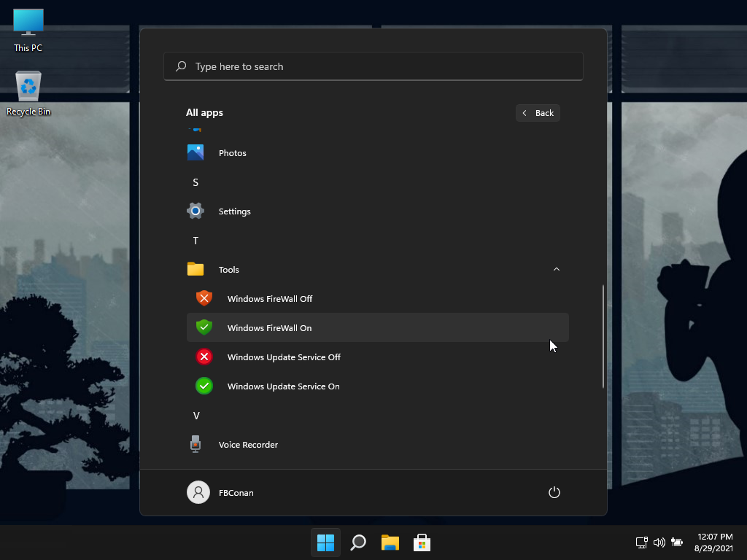This screenshot has height=560, width=747.
Task: Click the search magnifier icon in the search box
Action: click(x=181, y=66)
